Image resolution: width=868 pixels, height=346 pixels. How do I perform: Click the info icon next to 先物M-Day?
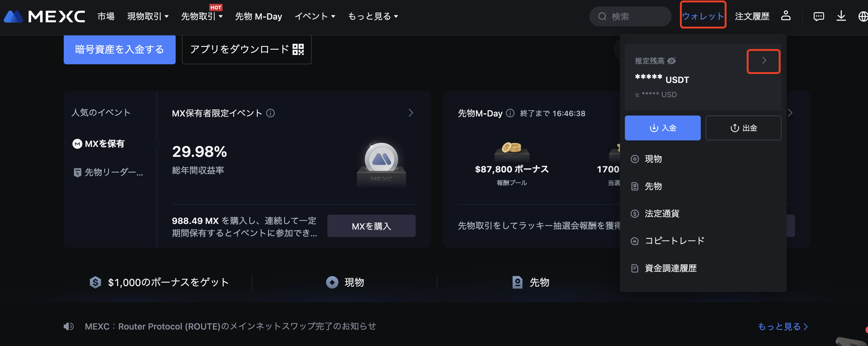coord(510,113)
